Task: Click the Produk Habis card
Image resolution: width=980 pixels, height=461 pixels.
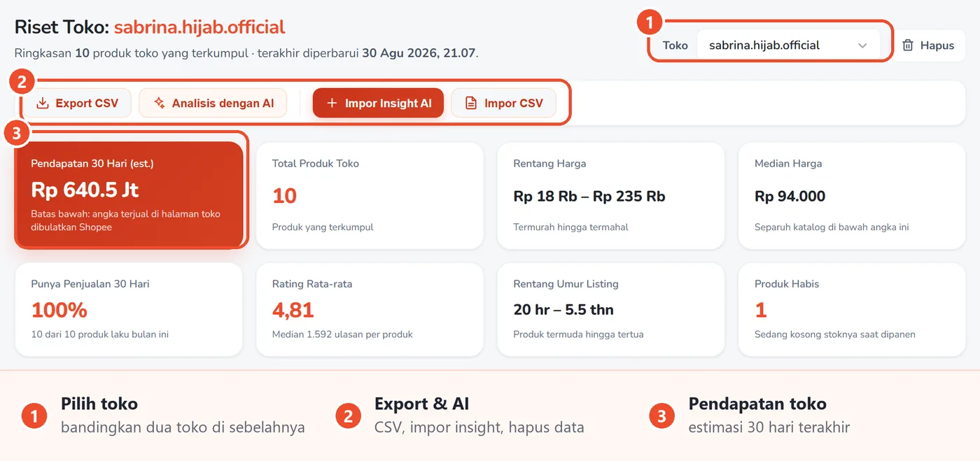Action: pos(852,309)
